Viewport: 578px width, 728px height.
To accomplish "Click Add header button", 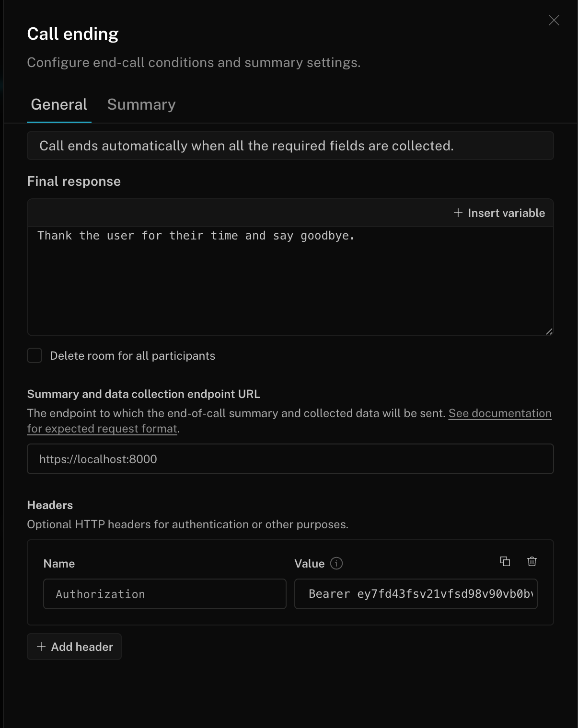I will [74, 647].
